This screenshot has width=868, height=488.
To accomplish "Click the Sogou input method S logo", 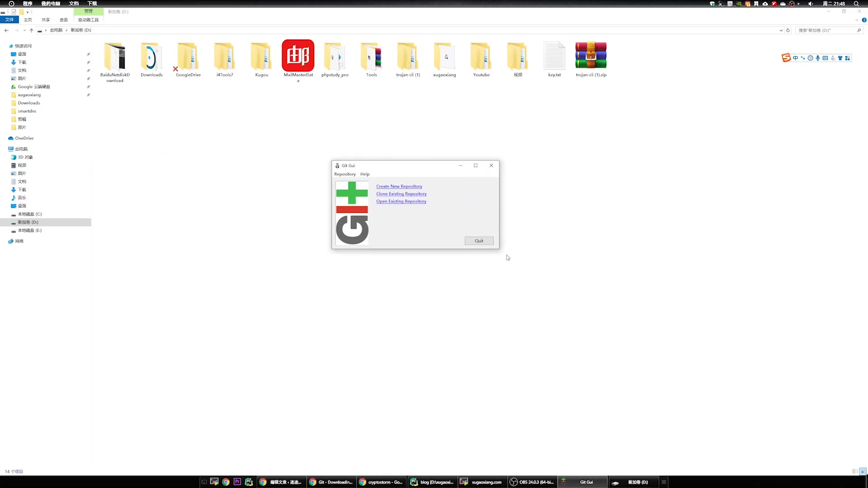I will coord(786,58).
